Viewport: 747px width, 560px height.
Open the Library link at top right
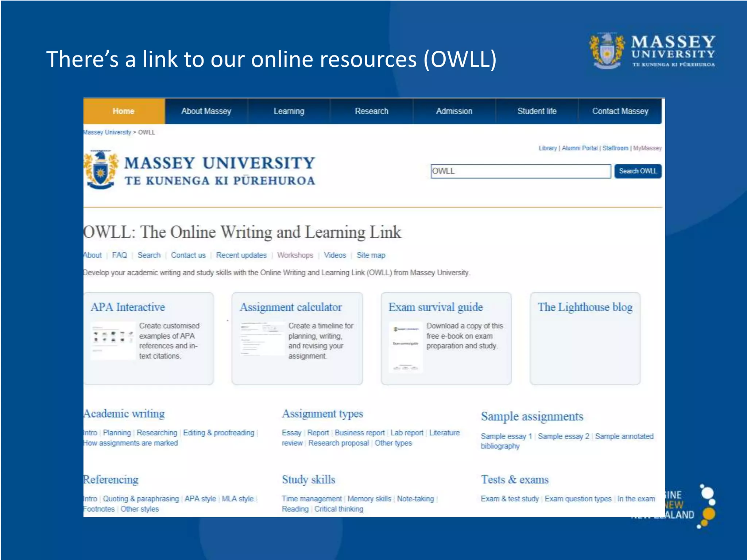[x=547, y=148]
